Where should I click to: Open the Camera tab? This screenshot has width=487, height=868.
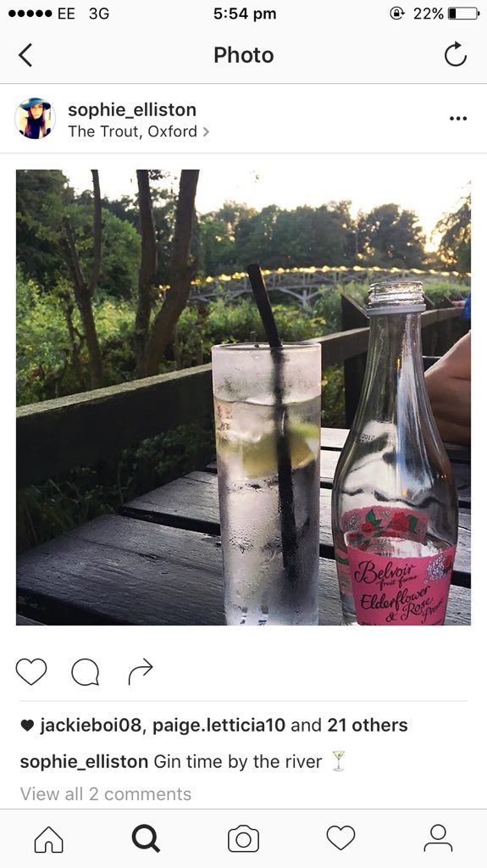[244, 839]
